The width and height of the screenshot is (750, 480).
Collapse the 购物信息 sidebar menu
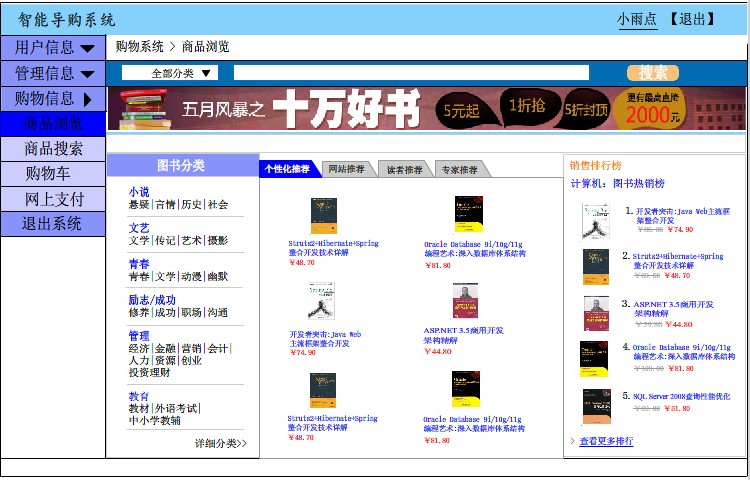53,99
